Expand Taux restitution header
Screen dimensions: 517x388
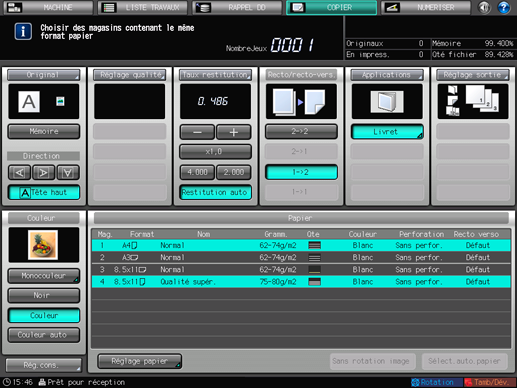[x=215, y=75]
